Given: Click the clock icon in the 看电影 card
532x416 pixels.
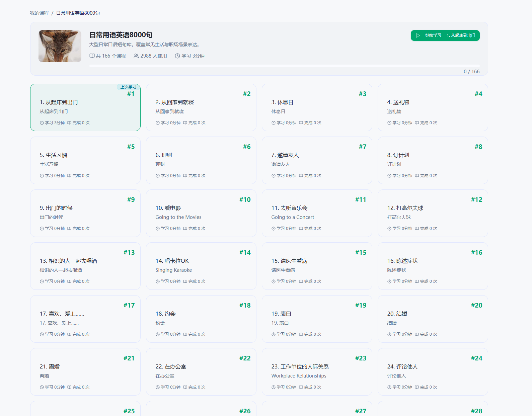Looking at the screenshot, I should coord(158,229).
